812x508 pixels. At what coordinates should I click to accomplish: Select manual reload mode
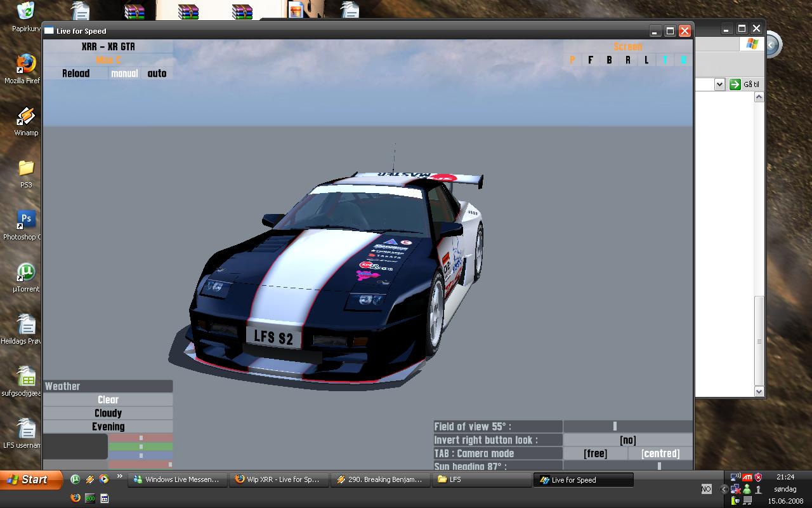(x=124, y=74)
